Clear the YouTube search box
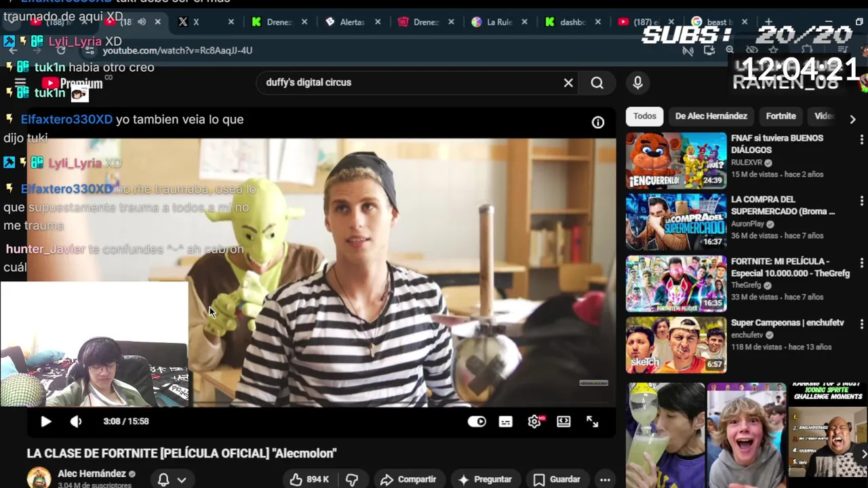The width and height of the screenshot is (868, 488). [x=568, y=83]
